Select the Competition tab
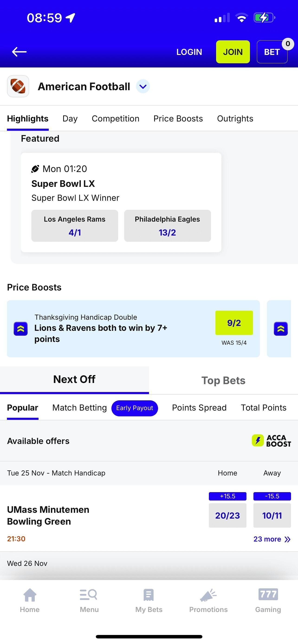The width and height of the screenshot is (298, 644). 115,118
